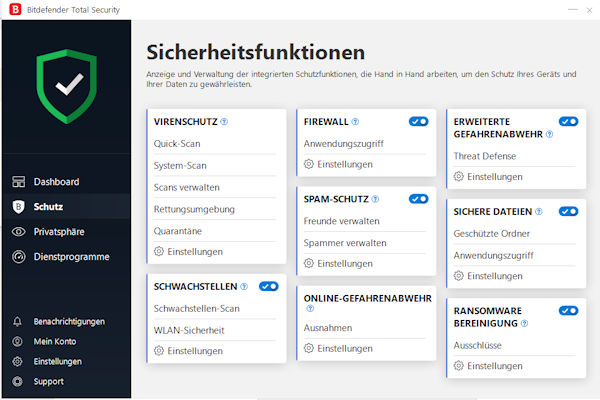Open the Spam-Schutz help info icon
The image size is (600, 400).
tap(375, 199)
